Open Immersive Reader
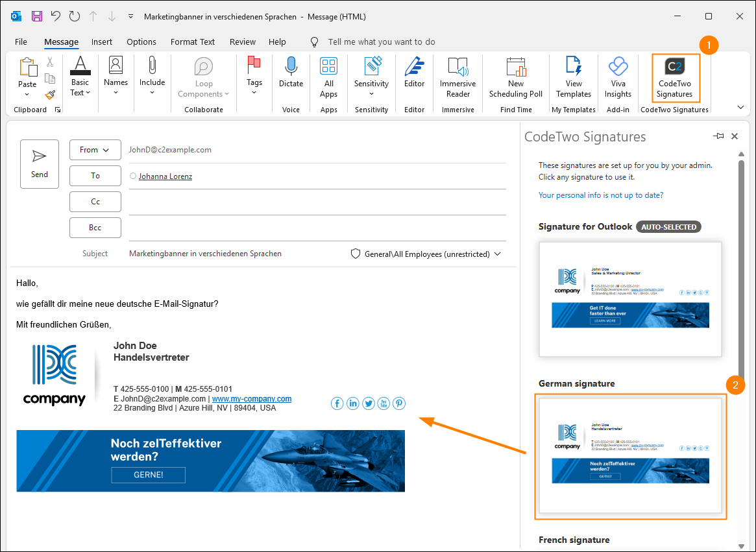The width and height of the screenshot is (756, 552). tap(457, 78)
